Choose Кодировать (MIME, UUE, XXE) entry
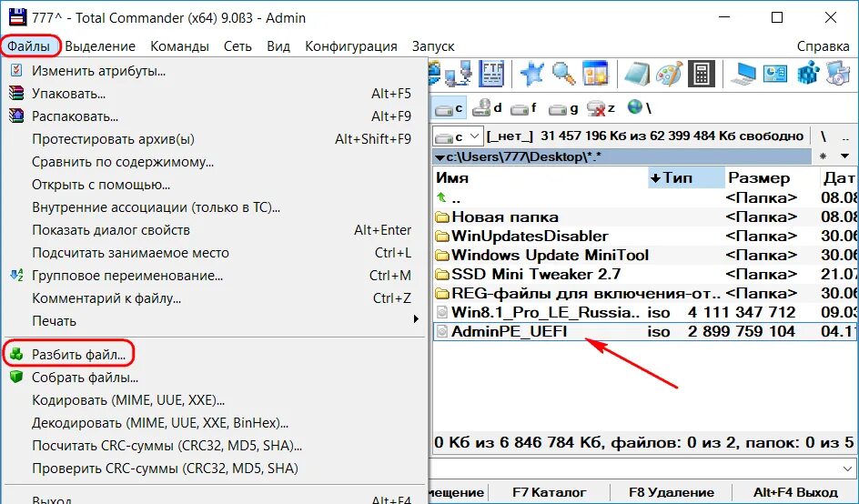 (x=214, y=400)
